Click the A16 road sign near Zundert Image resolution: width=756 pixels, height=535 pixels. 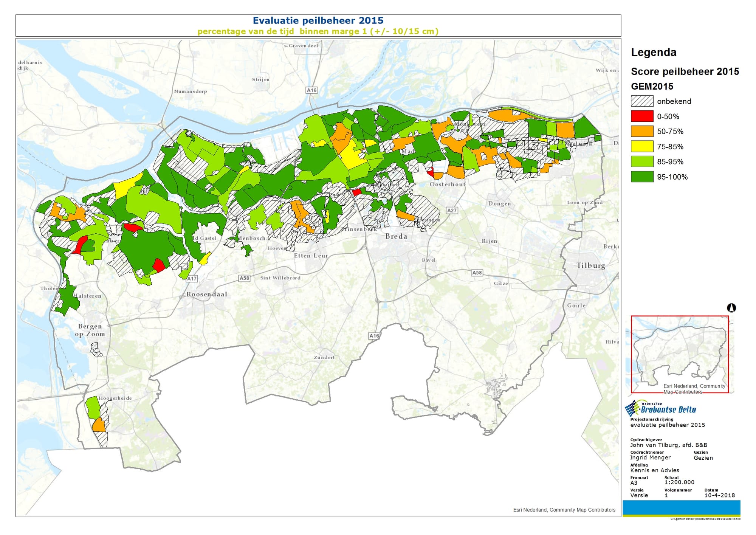[374, 335]
